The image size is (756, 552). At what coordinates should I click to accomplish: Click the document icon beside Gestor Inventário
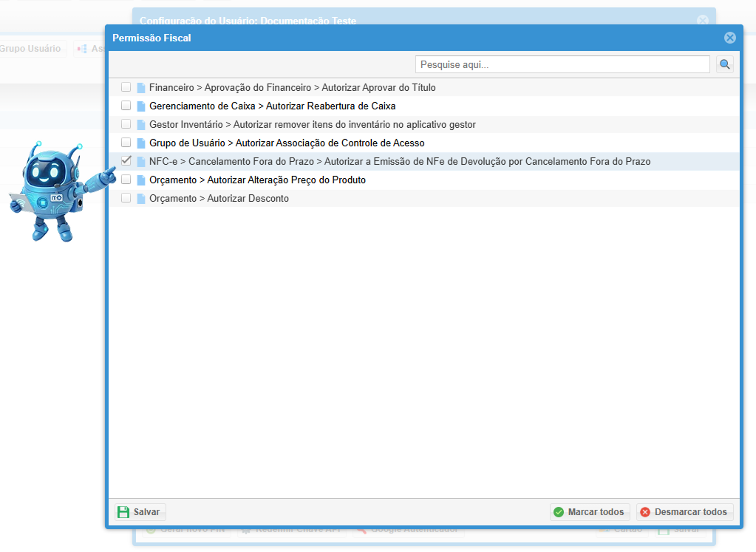pos(141,125)
